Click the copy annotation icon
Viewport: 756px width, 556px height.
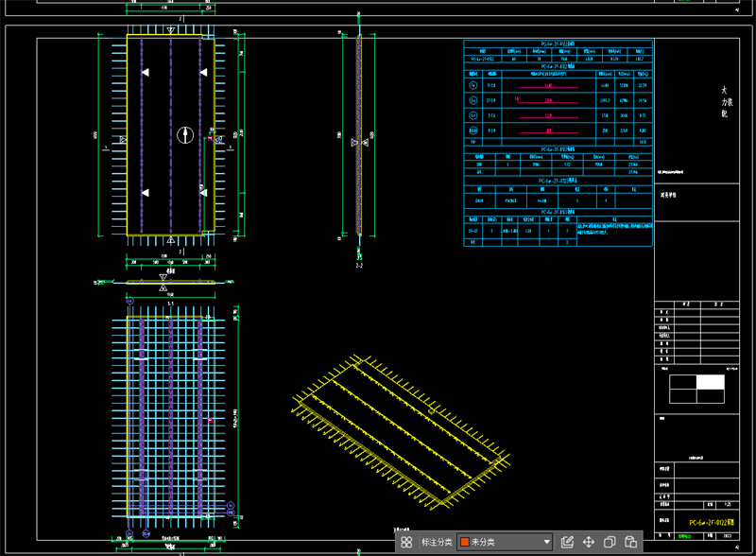pos(610,542)
